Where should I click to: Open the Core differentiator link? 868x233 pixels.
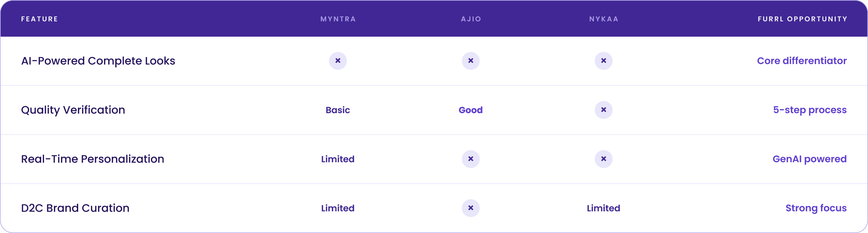pos(802,61)
